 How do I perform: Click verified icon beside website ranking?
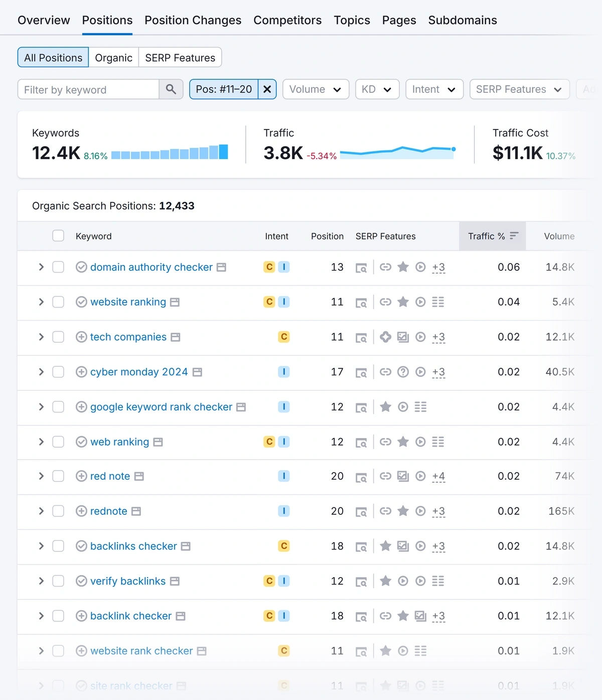81,302
